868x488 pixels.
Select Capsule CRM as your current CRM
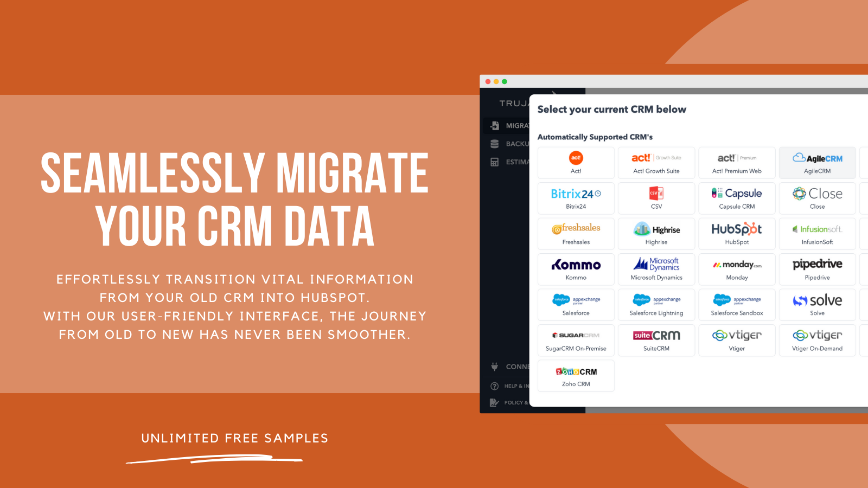pyautogui.click(x=736, y=198)
